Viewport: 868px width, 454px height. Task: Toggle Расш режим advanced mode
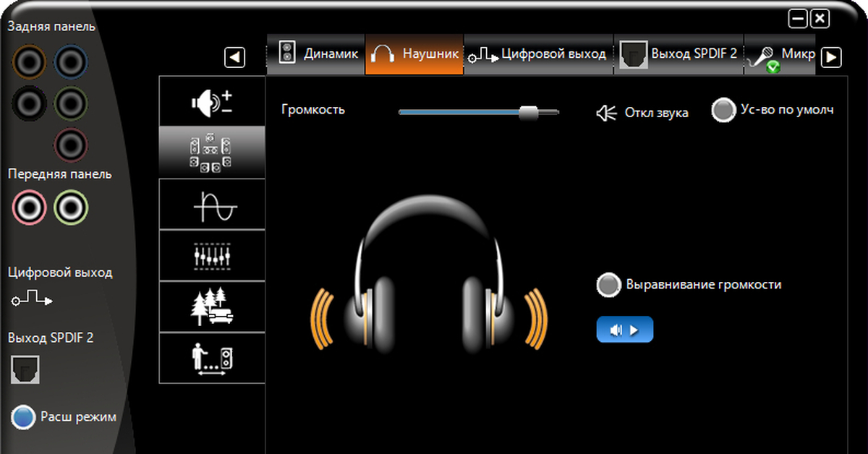(24, 416)
